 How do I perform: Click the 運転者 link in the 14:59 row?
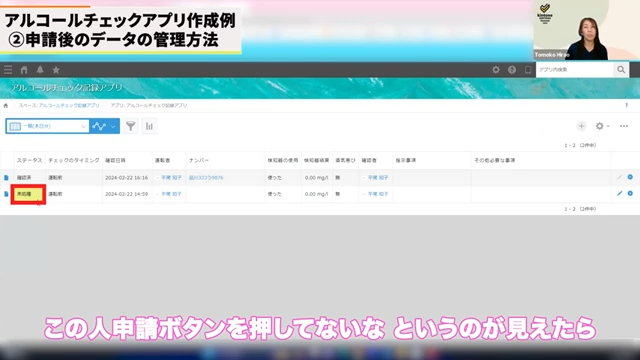171,194
